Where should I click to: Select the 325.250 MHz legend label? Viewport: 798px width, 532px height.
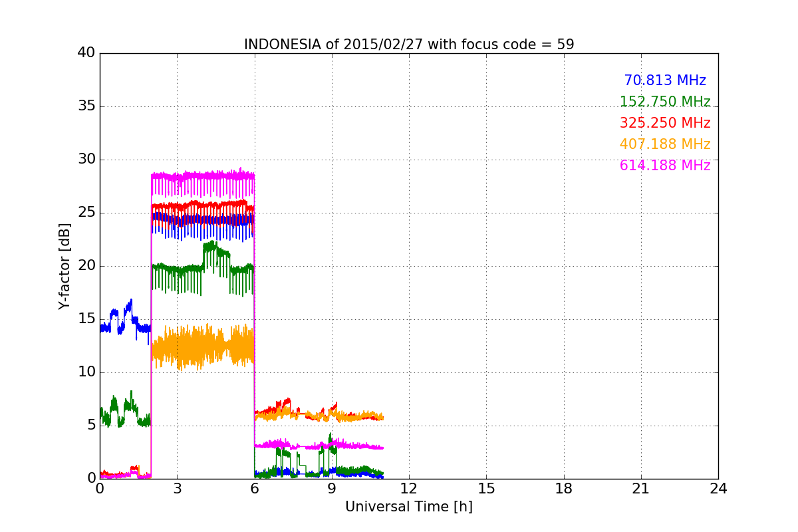665,123
